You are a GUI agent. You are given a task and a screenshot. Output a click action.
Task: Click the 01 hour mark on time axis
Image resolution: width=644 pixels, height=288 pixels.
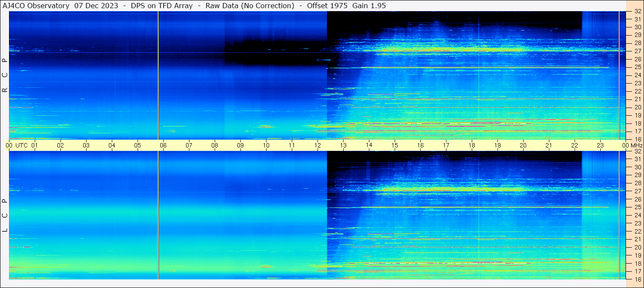coord(35,145)
